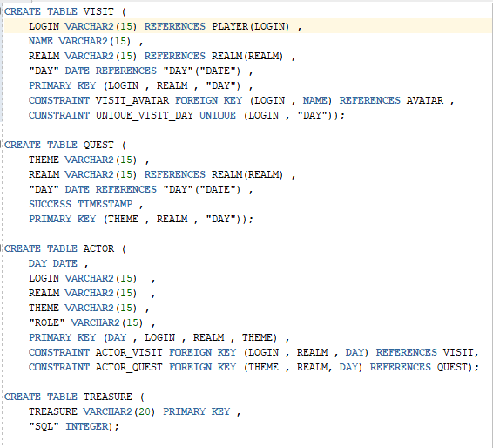
Task: Click the constraint name ACTOR_VISIT
Action: pyautogui.click(x=129, y=352)
